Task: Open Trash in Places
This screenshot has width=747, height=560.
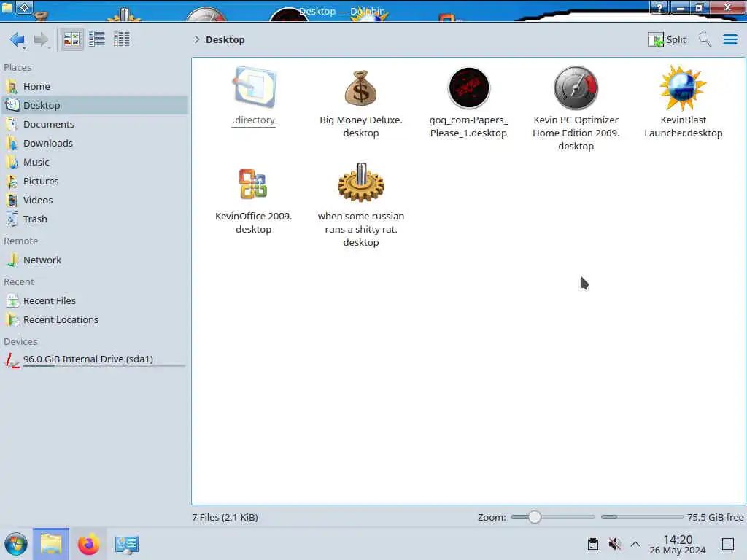Action: (x=94, y=219)
